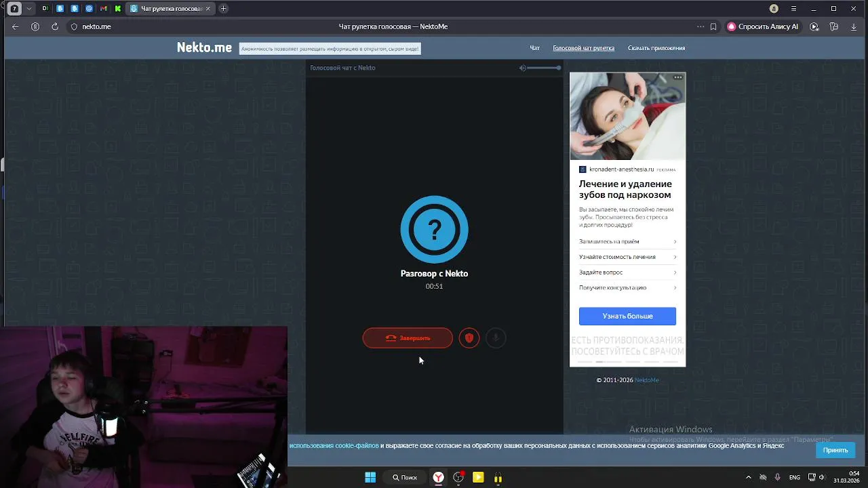The height and width of the screenshot is (488, 868).
Task: Open the tab group counter 7
Action: click(x=14, y=9)
